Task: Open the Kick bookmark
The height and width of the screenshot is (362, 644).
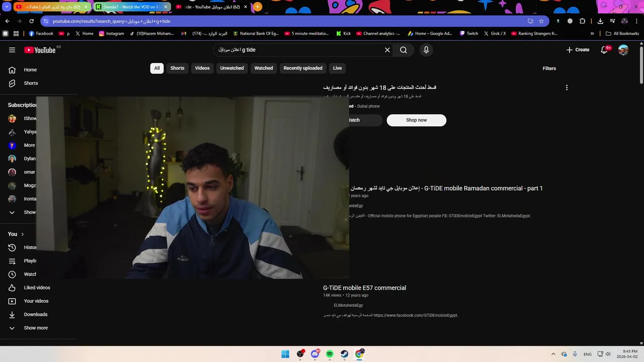Action: tap(344, 34)
